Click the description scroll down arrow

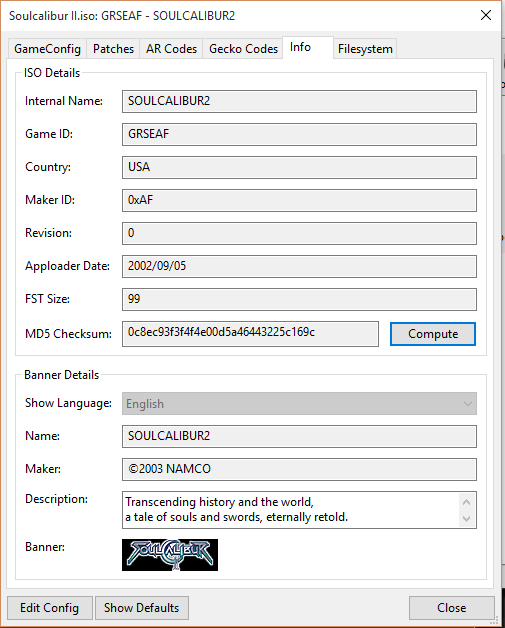[466, 519]
